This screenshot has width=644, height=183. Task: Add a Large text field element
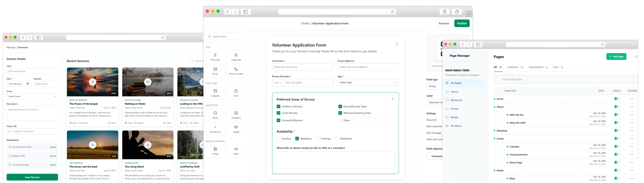(236, 57)
